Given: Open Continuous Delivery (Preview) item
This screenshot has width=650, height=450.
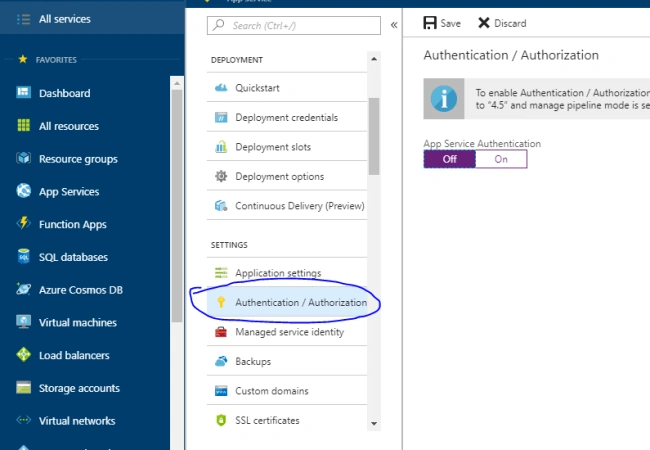Looking at the screenshot, I should point(287,206).
